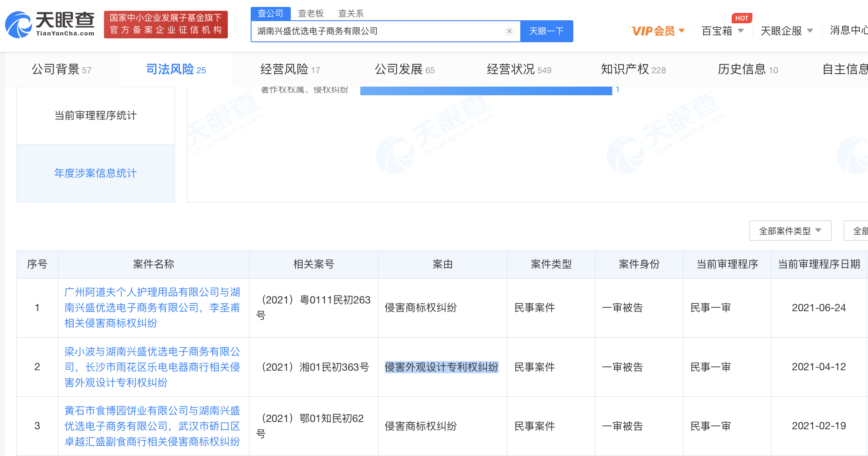Click the blue 著作权权属、侵权纠纷 chart bar
Image resolution: width=868 pixels, height=456 pixels.
[486, 91]
